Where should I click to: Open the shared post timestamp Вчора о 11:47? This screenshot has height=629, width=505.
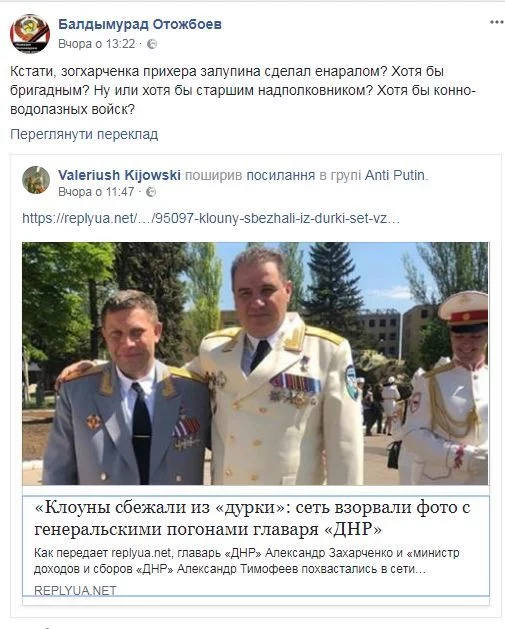pos(96,192)
